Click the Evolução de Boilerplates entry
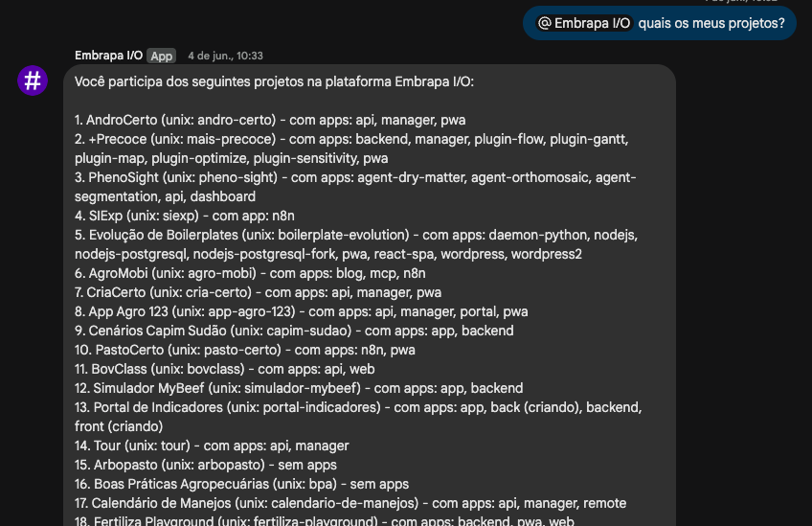This screenshot has height=526, width=812. click(x=356, y=244)
